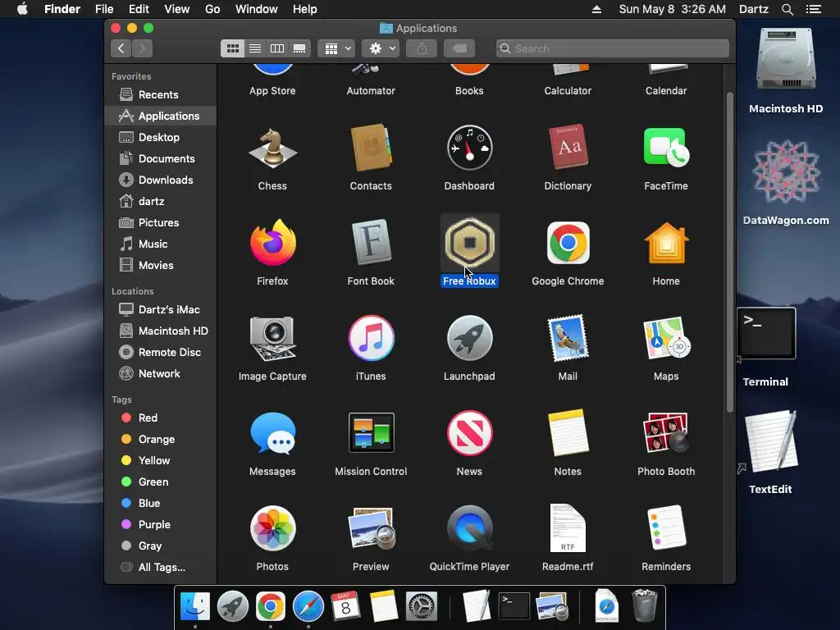This screenshot has height=630, width=840.
Task: Open Safari from the Dock
Action: pos(308,606)
